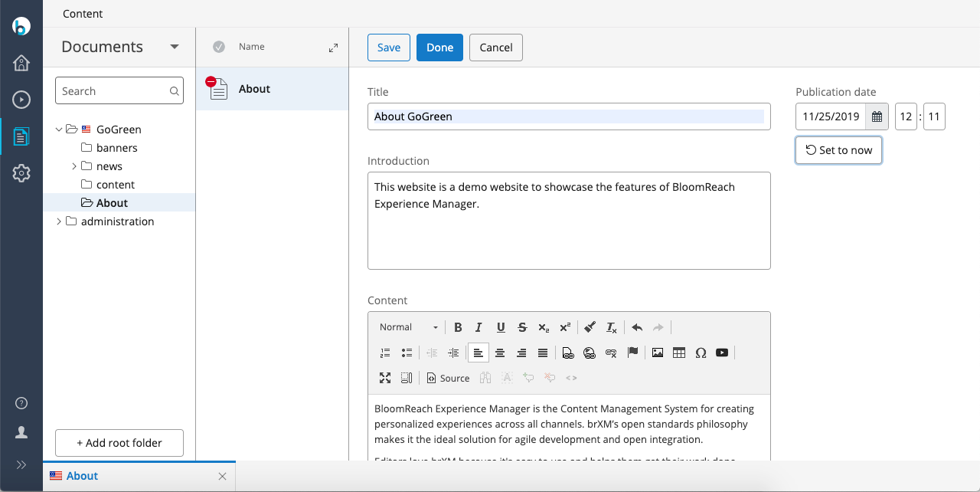Click Done to finish editing
This screenshot has width=980, height=492.
pos(439,48)
